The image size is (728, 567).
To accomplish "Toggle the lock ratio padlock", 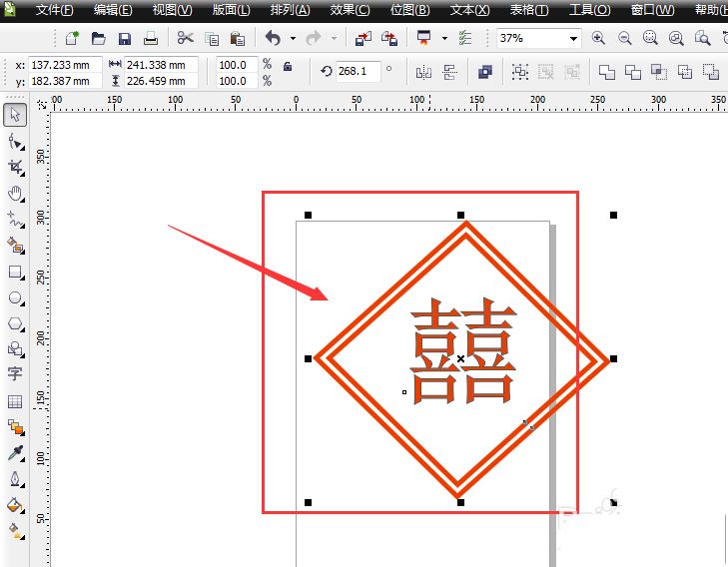I will 288,66.
